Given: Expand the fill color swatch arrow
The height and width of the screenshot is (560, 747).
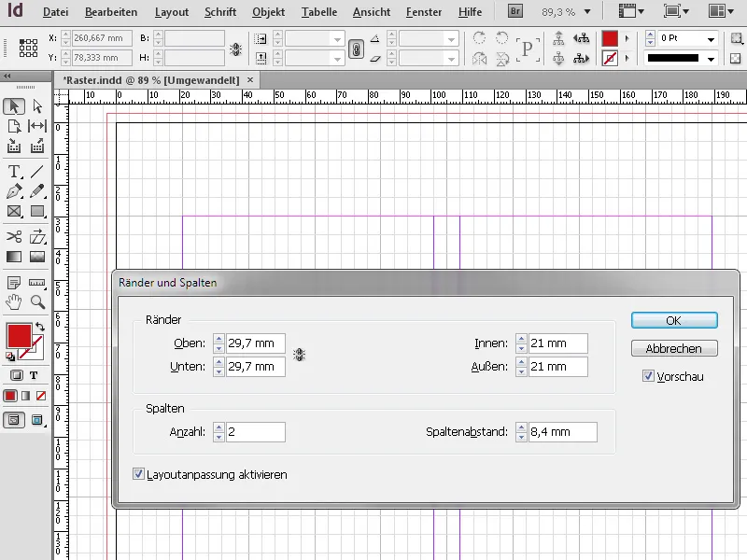Looking at the screenshot, I should coord(627,38).
